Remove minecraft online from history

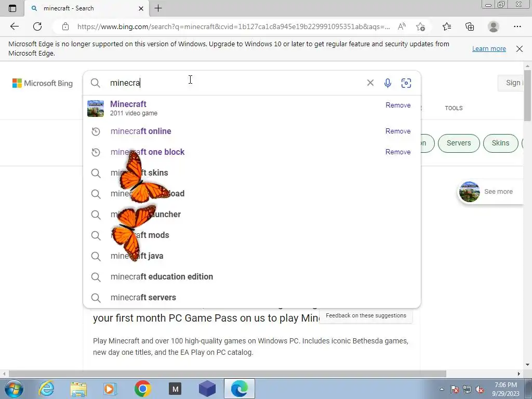398,131
